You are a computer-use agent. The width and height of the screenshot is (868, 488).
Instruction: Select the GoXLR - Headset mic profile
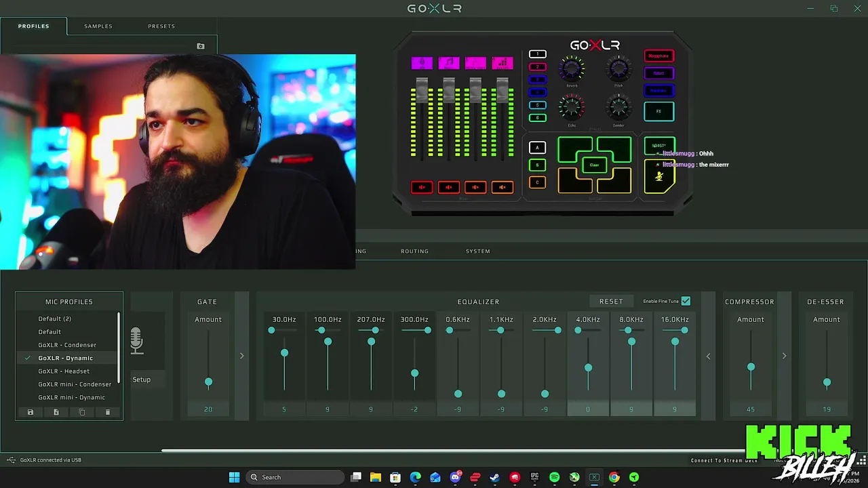click(x=64, y=371)
